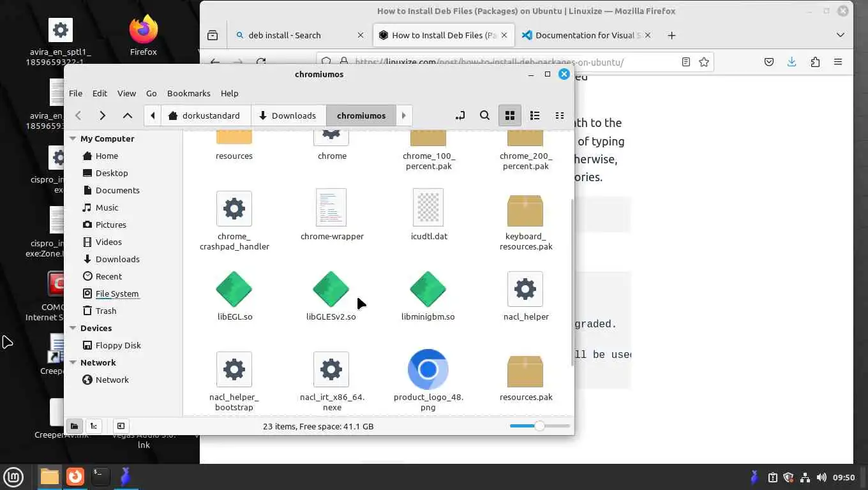Switch to list view
This screenshot has width=868, height=490.
coord(535,115)
